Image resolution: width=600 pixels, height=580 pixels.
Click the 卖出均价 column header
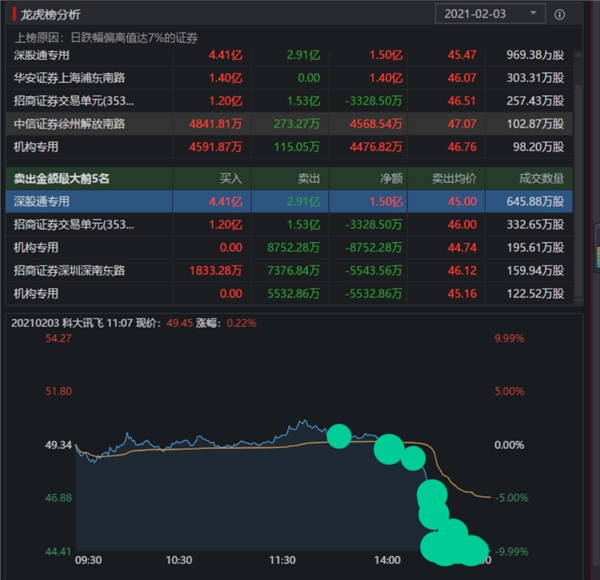tap(454, 177)
